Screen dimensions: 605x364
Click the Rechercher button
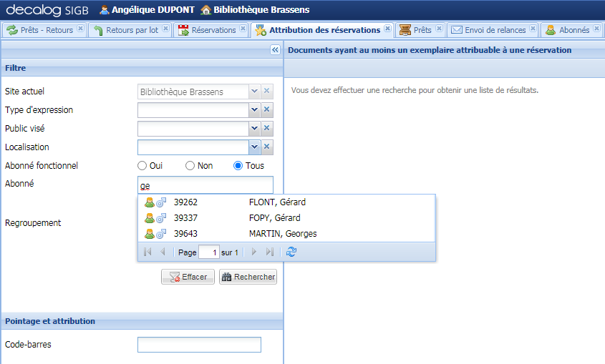click(248, 277)
